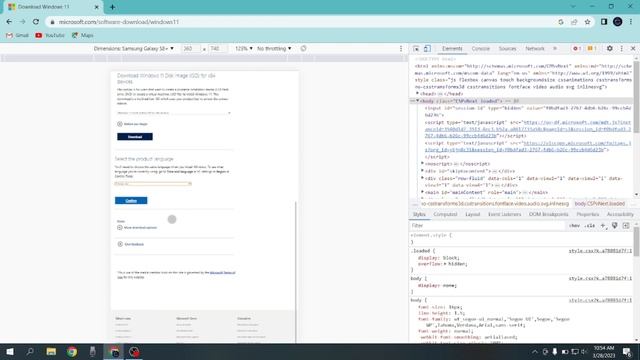Image resolution: width=640 pixels, height=360 pixels.
Task: Click the red error count badge
Action: (x=577, y=49)
